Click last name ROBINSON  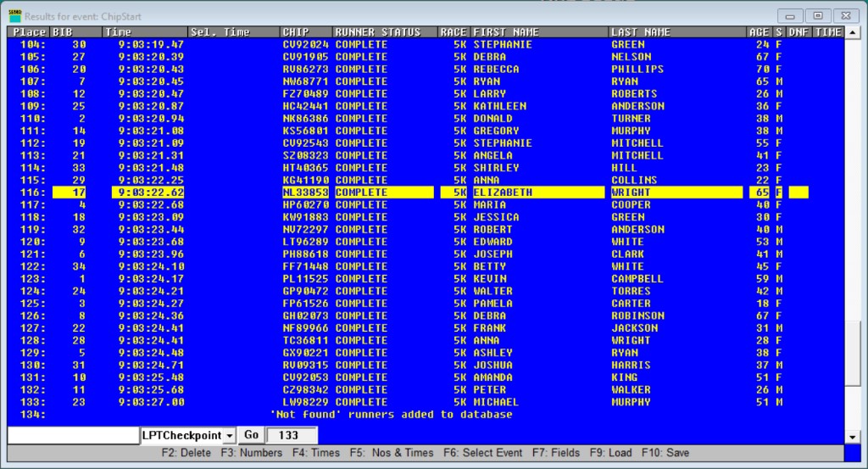[637, 316]
